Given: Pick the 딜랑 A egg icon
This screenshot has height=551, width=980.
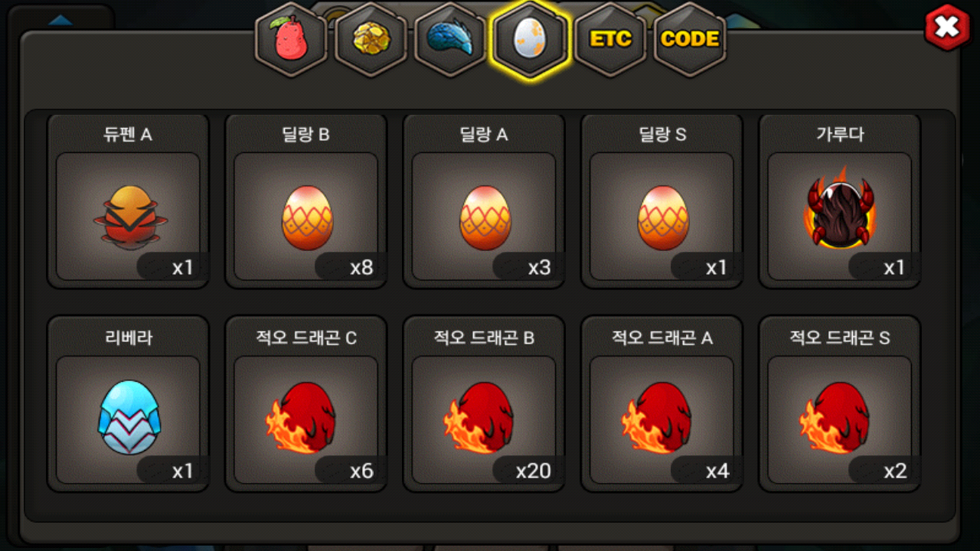Looking at the screenshot, I should pyautogui.click(x=485, y=217).
